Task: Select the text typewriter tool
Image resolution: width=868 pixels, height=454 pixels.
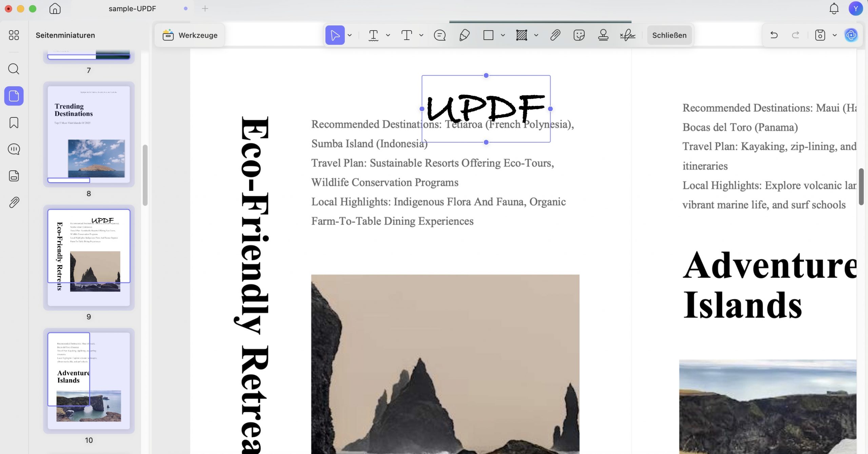Action: click(407, 35)
